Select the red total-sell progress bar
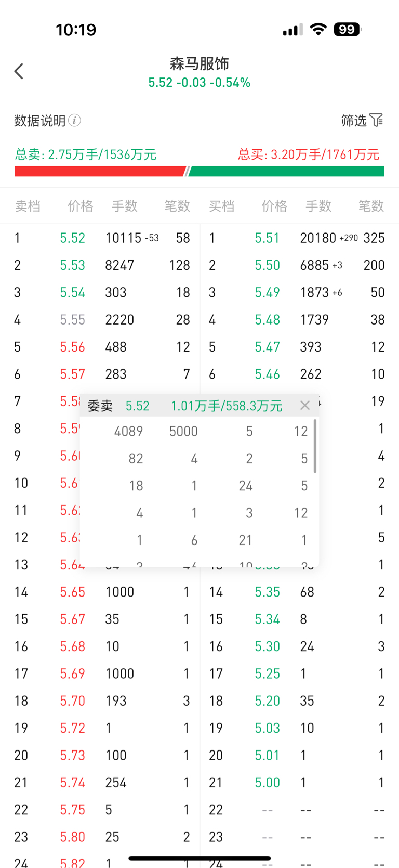The image size is (399, 868). (x=100, y=172)
